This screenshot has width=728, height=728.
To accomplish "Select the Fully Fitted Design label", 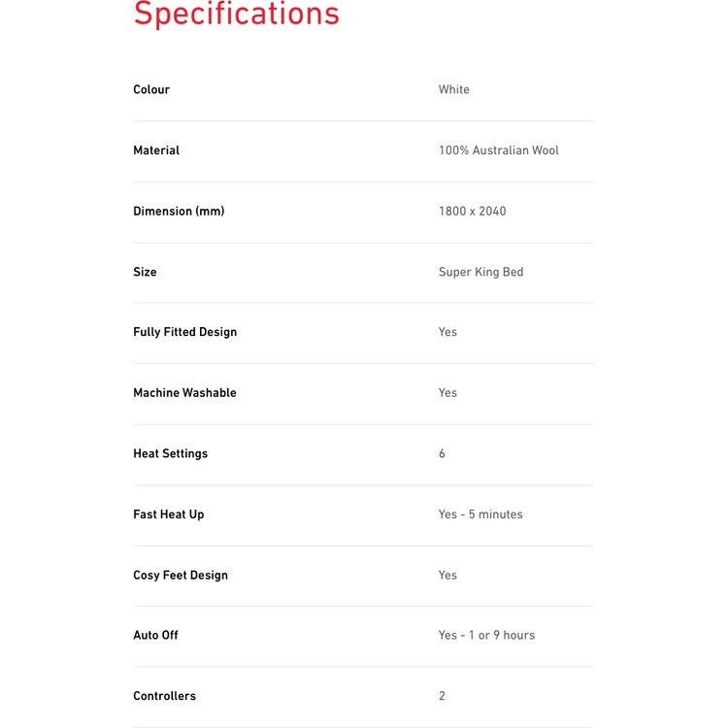I will click(184, 332).
